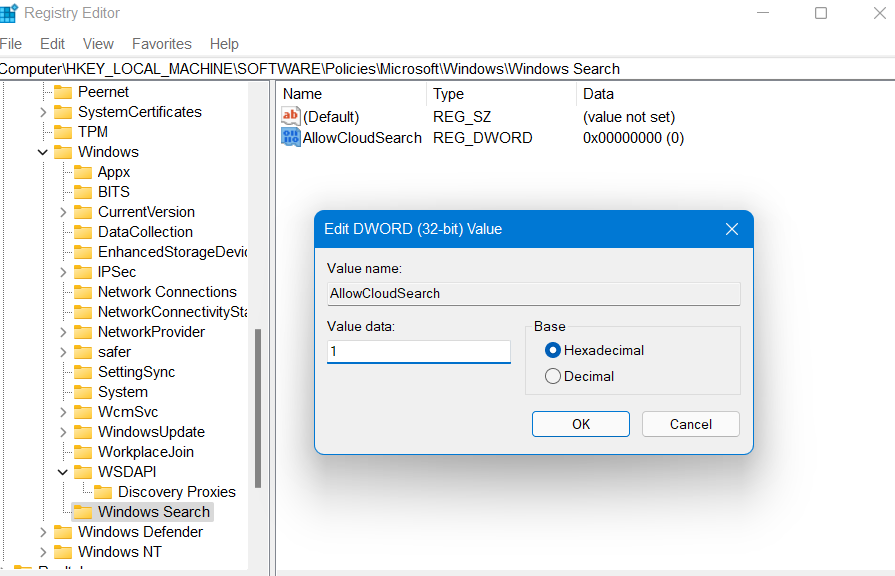Click the tree pane vertical scrollbar

(258, 410)
